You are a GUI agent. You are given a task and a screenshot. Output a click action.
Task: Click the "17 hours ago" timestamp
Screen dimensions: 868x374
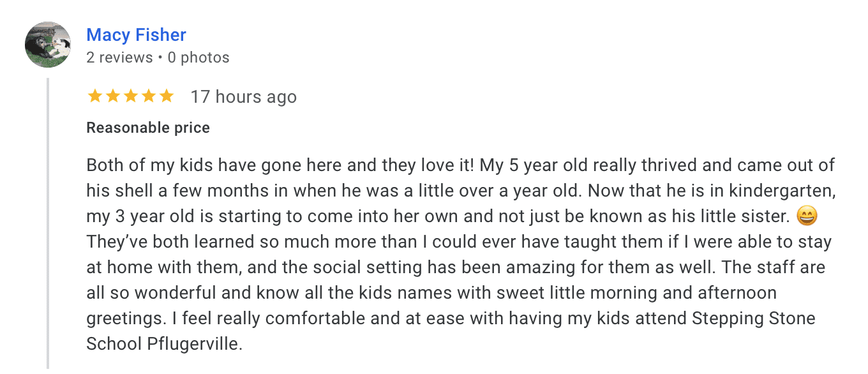(243, 97)
